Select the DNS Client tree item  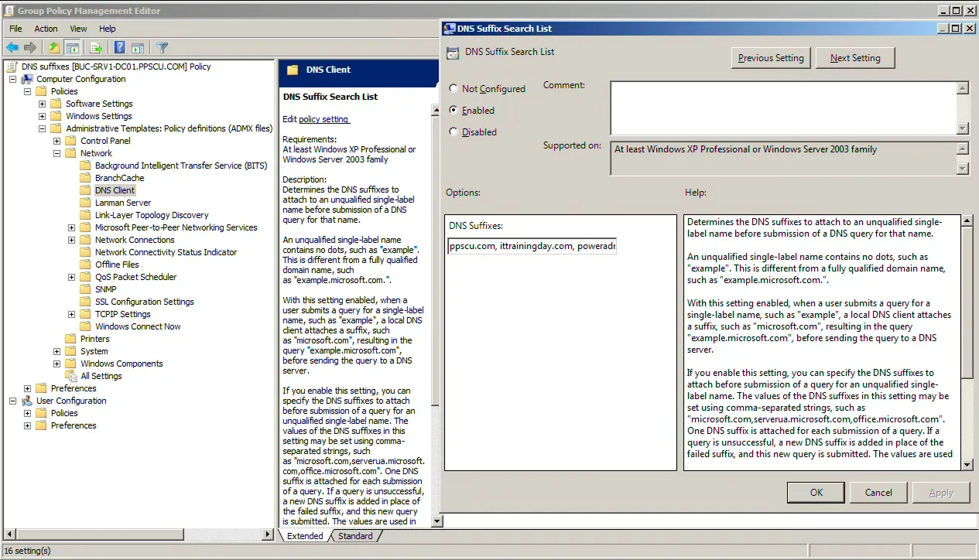(x=115, y=190)
